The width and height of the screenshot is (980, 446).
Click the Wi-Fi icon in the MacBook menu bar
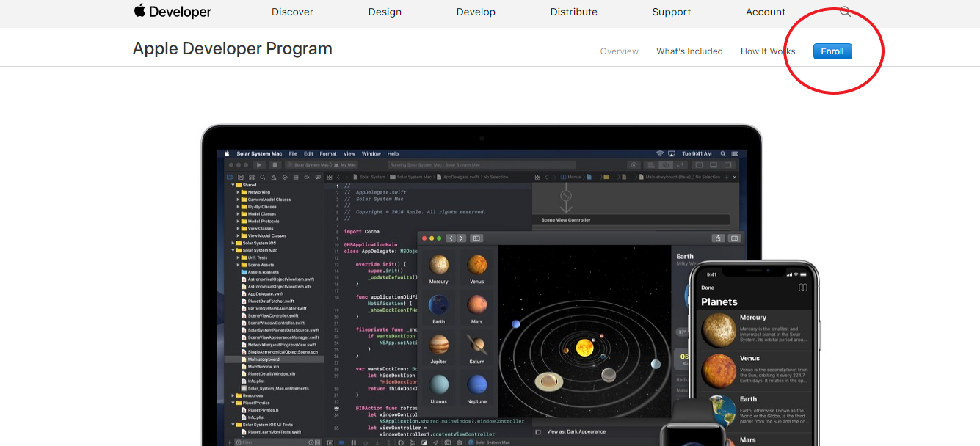pyautogui.click(x=660, y=154)
